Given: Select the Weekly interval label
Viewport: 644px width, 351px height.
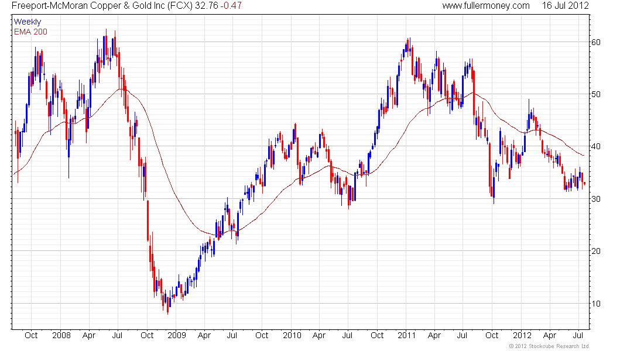Looking at the screenshot, I should [28, 22].
